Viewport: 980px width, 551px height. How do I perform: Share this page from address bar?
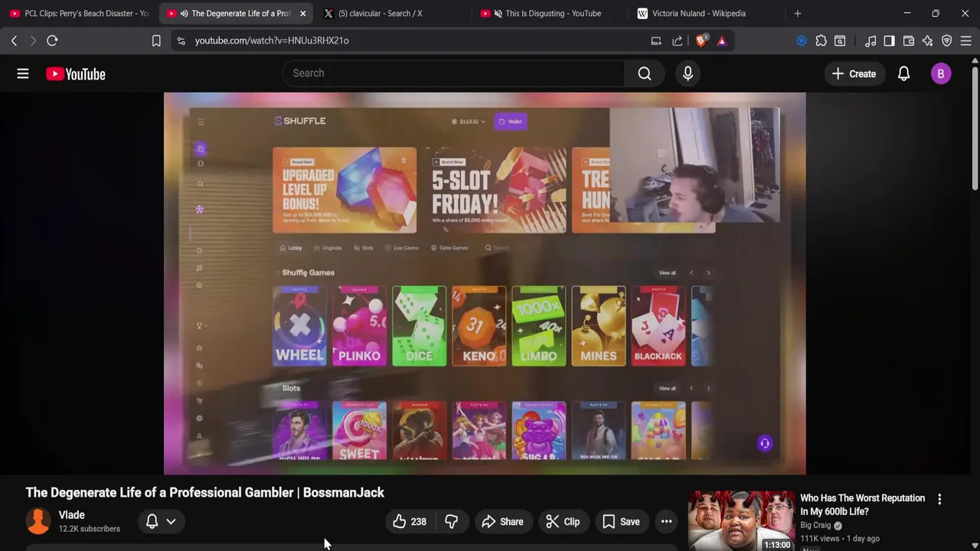678,41
